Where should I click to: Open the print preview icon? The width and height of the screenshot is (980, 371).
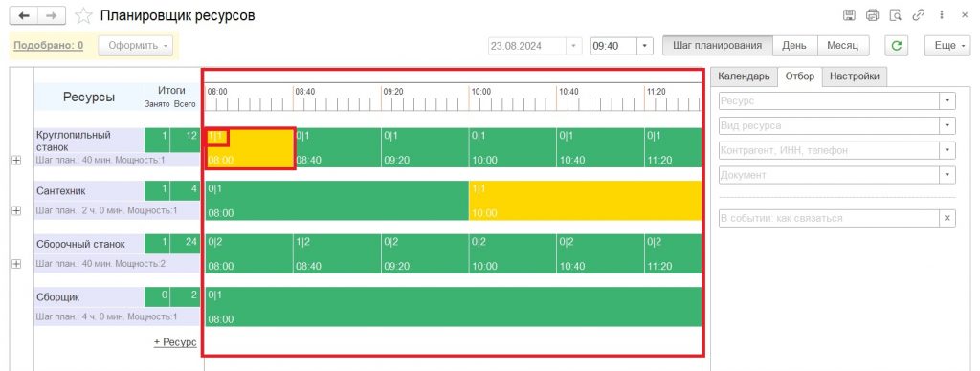pyautogui.click(x=895, y=15)
